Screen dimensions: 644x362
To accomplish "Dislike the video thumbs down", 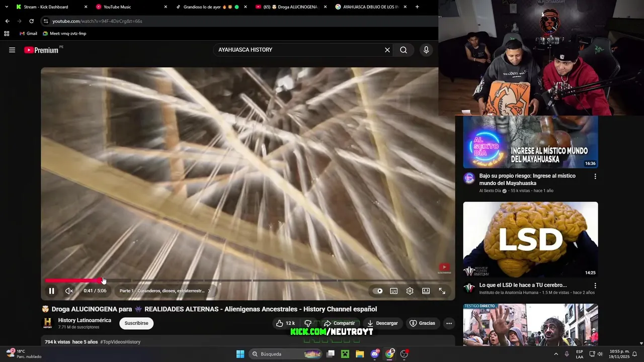I will pos(308,323).
